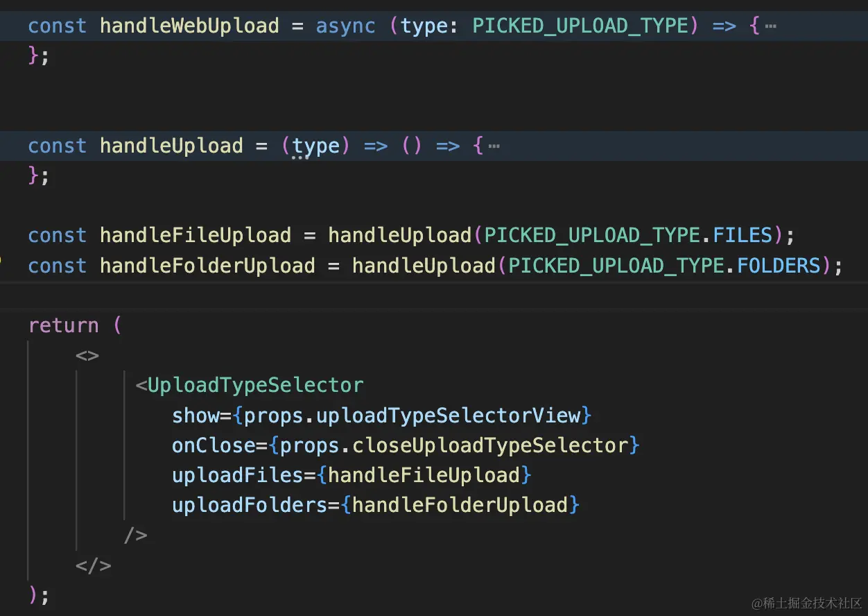The width and height of the screenshot is (868, 616).
Task: Click type parameter in handleWebUpload signature
Action: click(x=424, y=26)
